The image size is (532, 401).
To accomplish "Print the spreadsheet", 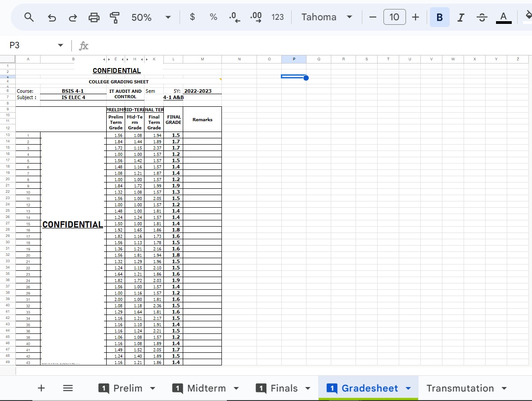I will tap(94, 17).
